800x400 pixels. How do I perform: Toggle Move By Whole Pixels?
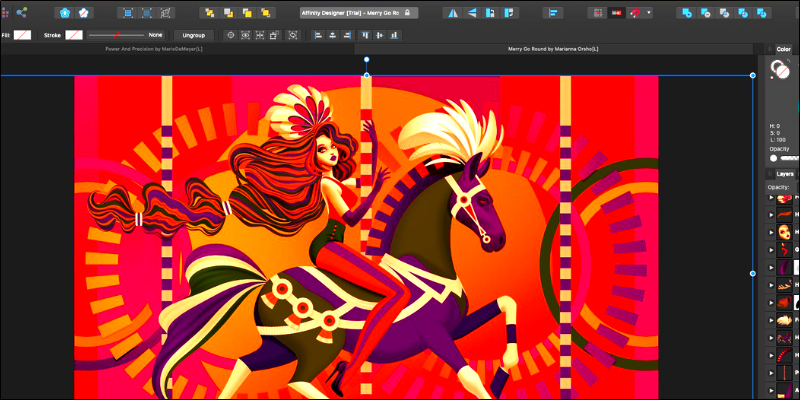616,13
